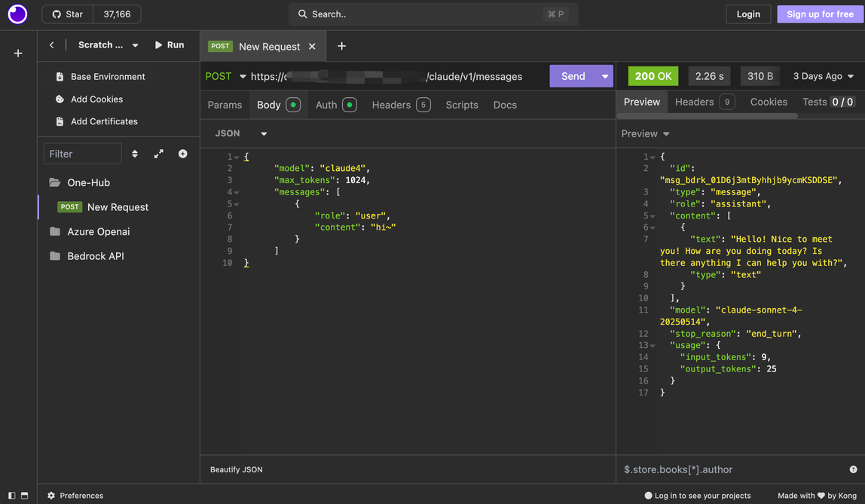Click Beautify JSON

(x=237, y=469)
